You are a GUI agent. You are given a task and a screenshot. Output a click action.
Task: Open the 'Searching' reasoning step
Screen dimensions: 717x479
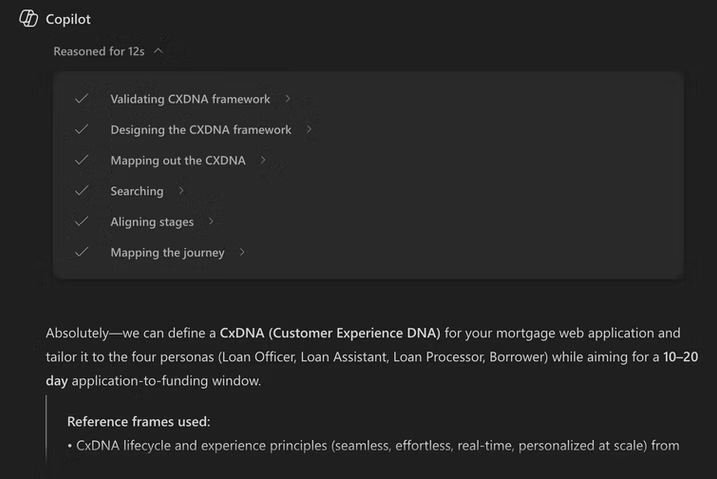tap(137, 191)
